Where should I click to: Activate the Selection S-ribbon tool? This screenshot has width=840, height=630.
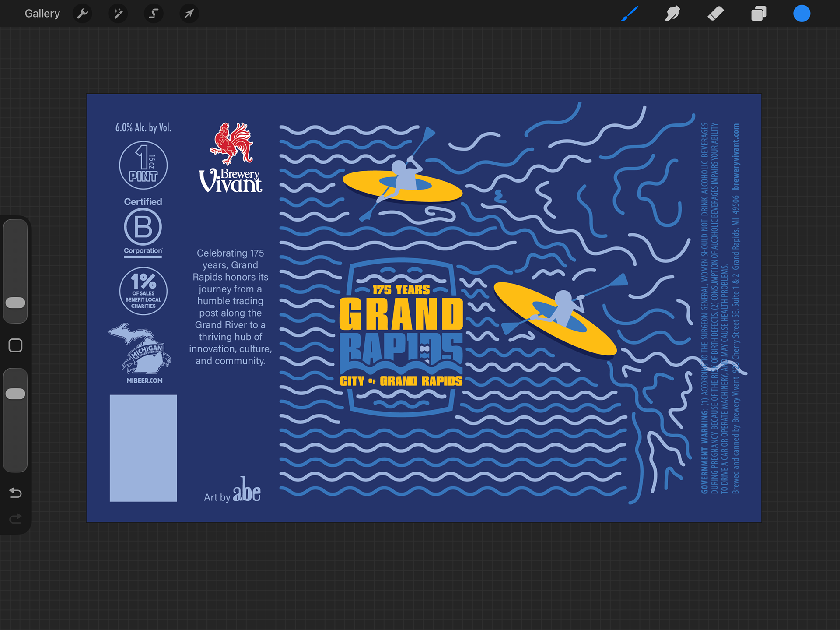154,14
